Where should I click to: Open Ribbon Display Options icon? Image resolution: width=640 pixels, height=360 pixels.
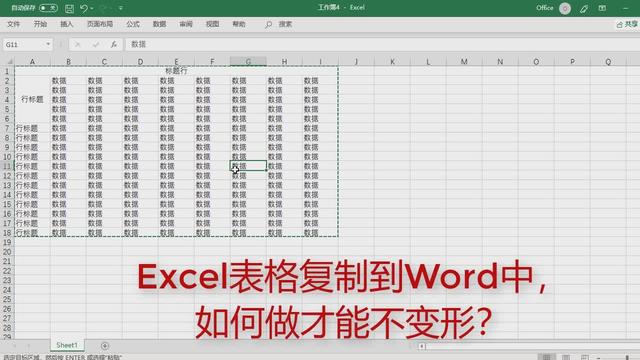coord(602,8)
